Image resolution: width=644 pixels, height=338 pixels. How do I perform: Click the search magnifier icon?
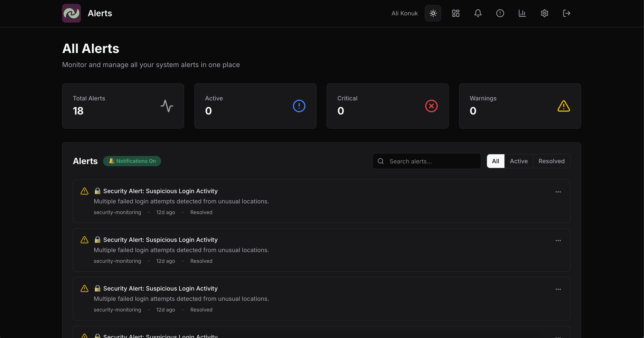click(x=380, y=161)
